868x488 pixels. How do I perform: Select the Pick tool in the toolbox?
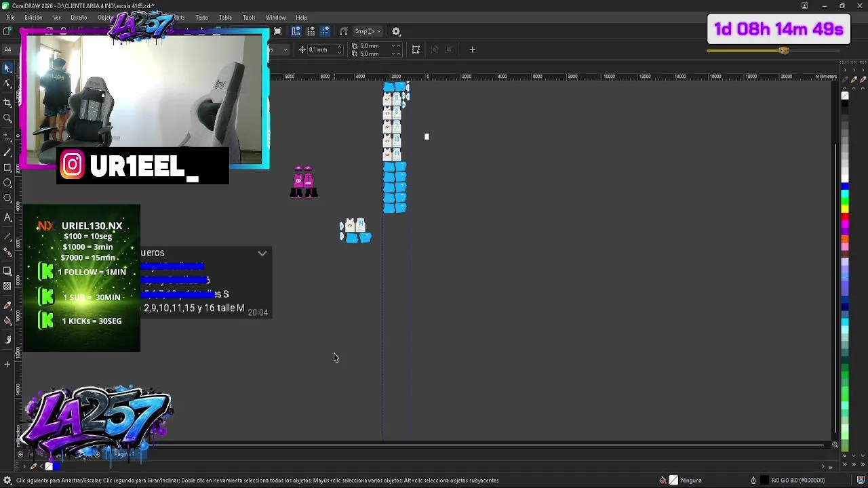coord(7,68)
